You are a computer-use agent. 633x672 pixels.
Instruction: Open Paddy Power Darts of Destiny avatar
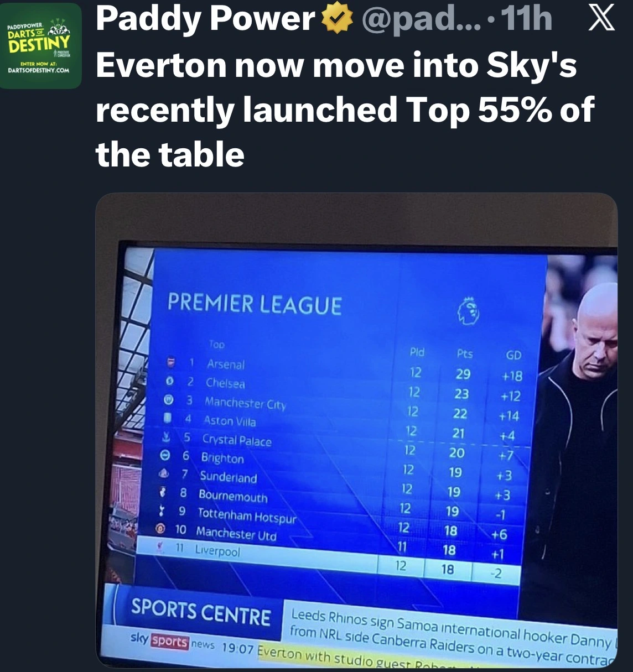tap(40, 46)
